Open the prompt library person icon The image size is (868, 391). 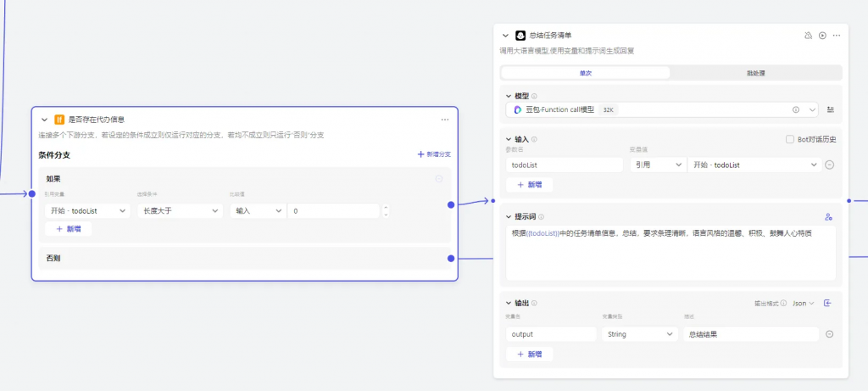click(828, 217)
